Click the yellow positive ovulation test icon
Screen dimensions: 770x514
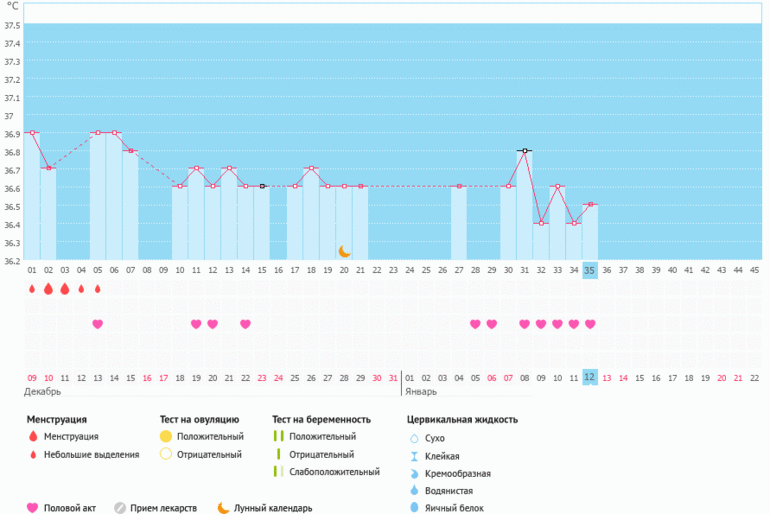tap(165, 437)
